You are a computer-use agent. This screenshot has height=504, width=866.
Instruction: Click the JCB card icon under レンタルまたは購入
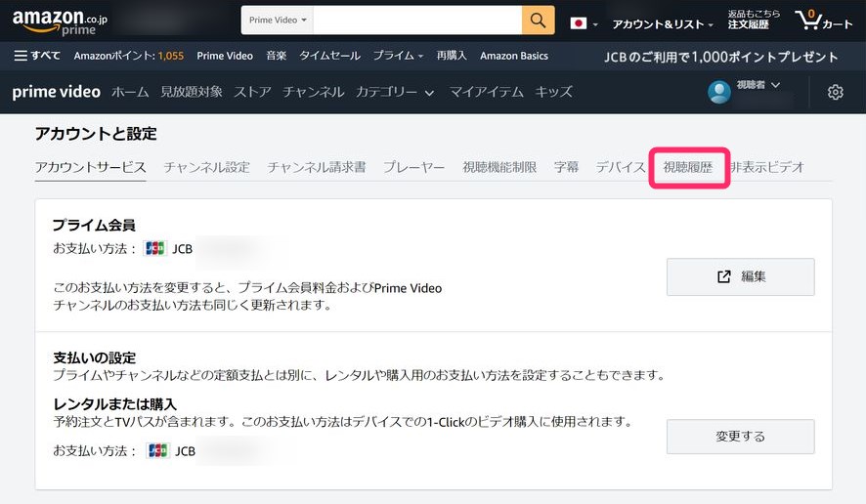point(158,451)
